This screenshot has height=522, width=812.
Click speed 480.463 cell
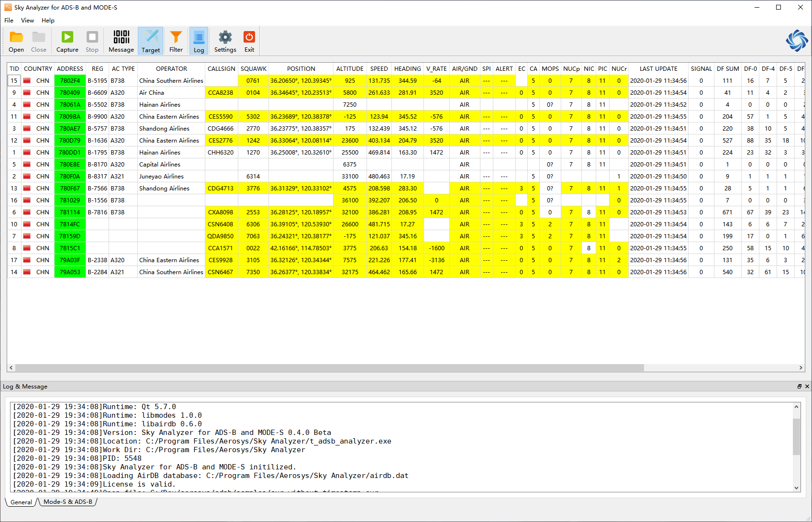[379, 176]
